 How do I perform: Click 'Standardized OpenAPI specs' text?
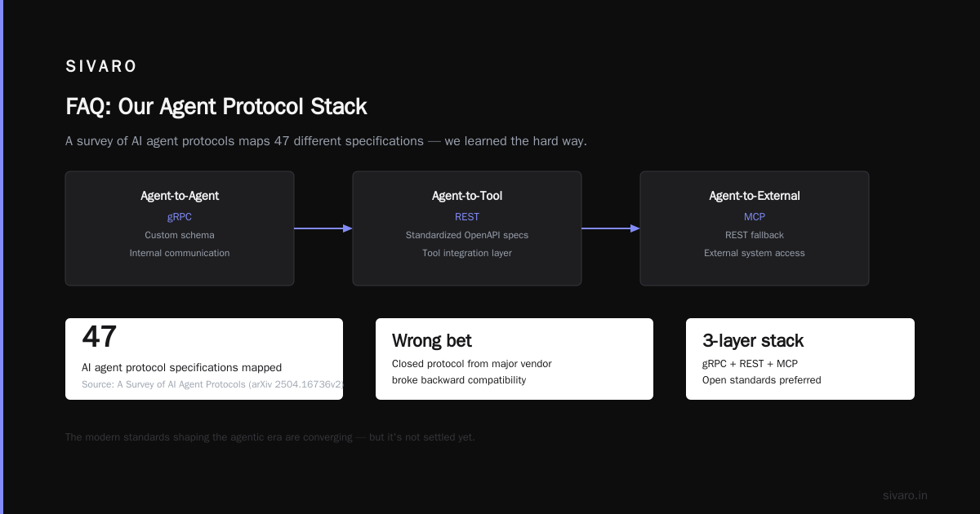467,235
